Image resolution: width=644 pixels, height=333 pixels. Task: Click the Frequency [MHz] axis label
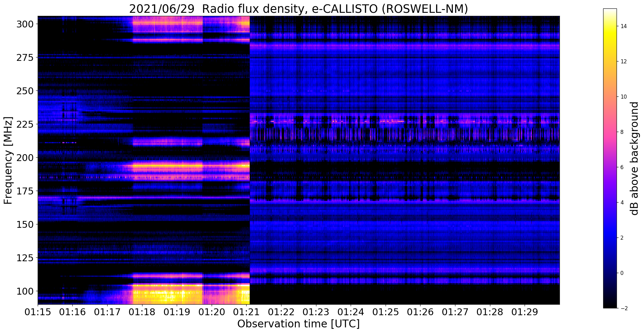(8, 160)
